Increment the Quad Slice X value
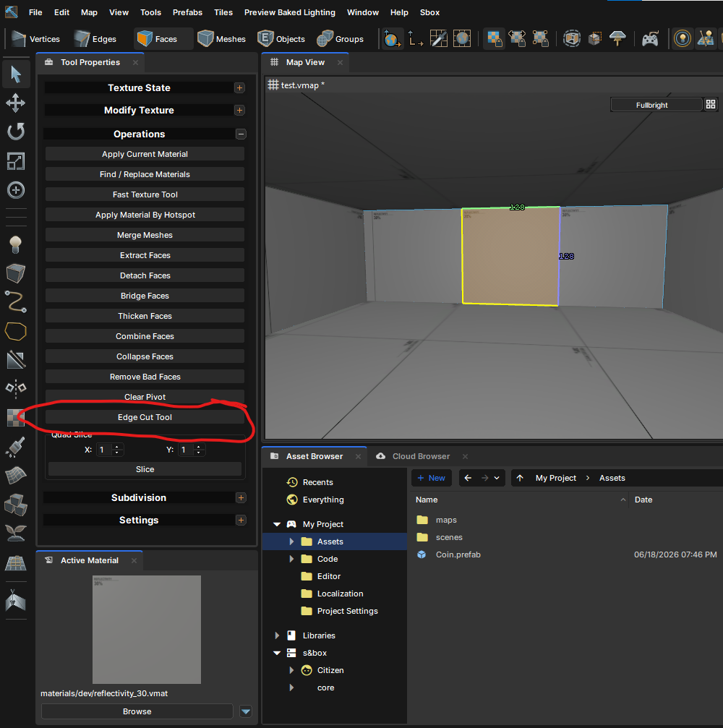The image size is (723, 728). [x=117, y=447]
